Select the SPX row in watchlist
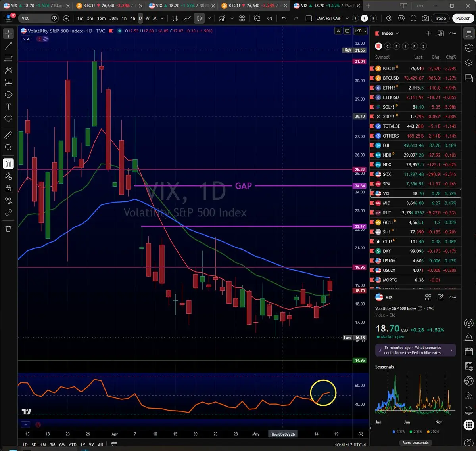 (415, 184)
